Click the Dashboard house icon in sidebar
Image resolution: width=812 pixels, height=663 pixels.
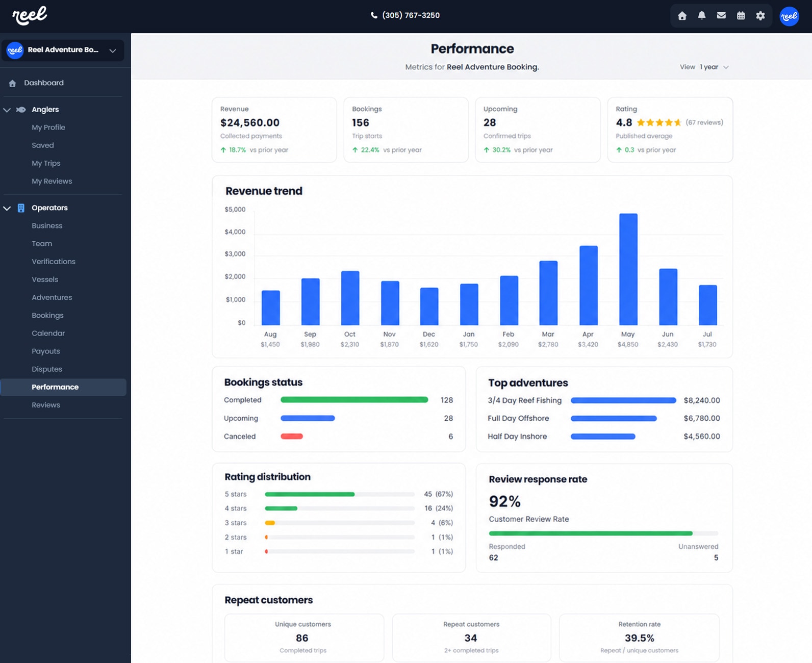click(12, 83)
